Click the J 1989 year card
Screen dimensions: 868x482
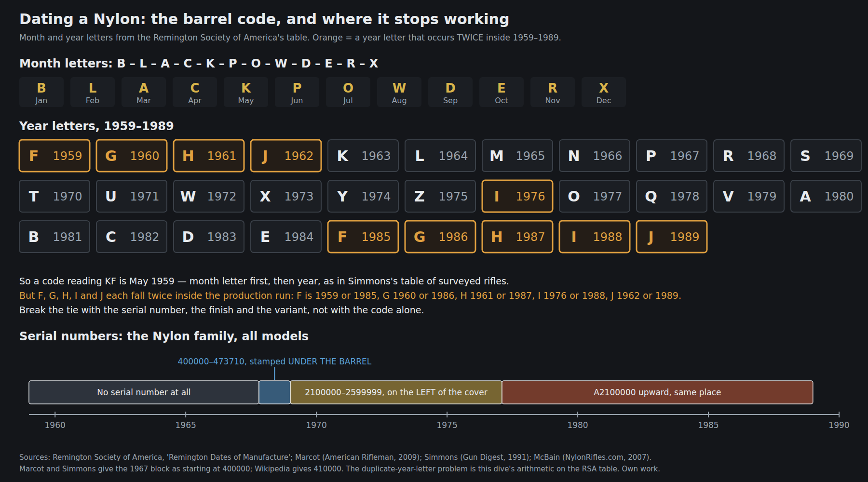pos(672,237)
